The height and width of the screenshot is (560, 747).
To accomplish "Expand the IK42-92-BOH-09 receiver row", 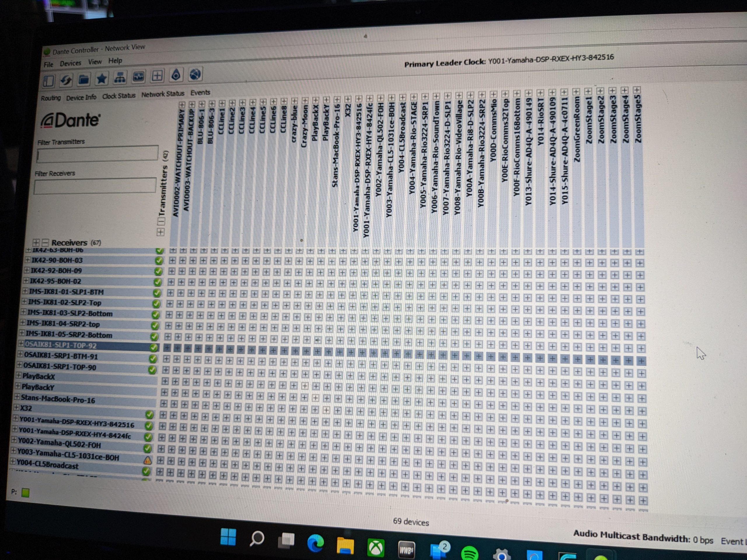I will click(27, 271).
